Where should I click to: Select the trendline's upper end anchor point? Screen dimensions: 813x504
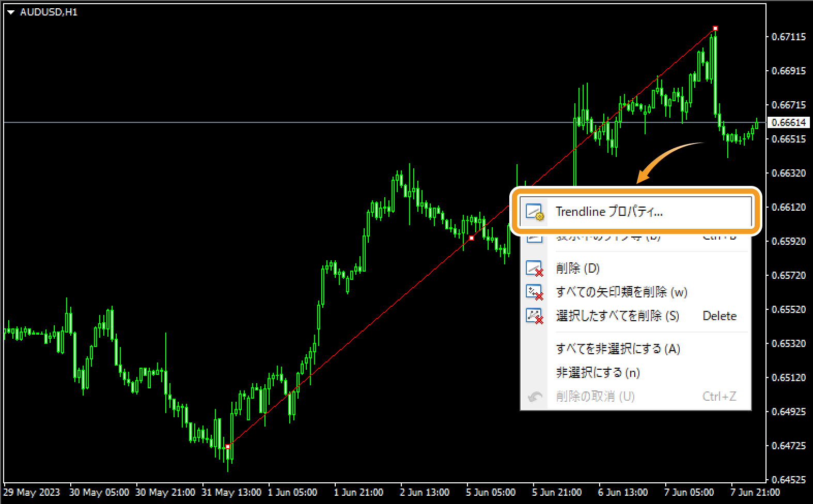(x=715, y=28)
